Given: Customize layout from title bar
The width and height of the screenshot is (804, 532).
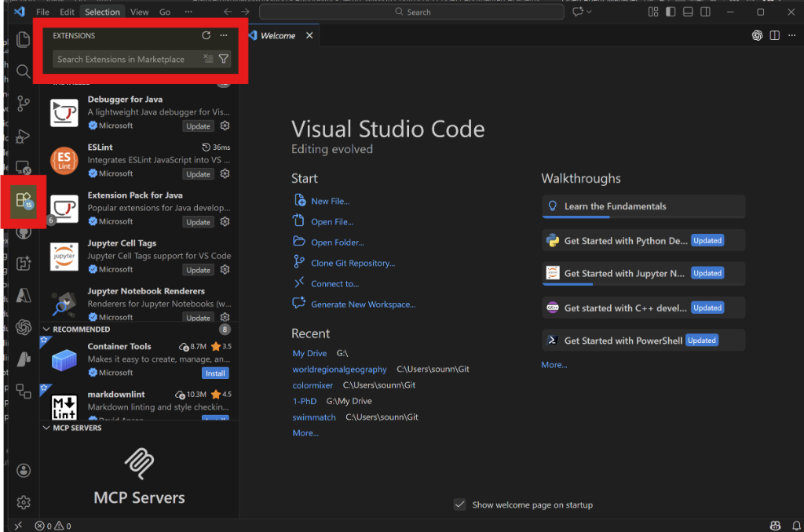Looking at the screenshot, I should click(653, 12).
